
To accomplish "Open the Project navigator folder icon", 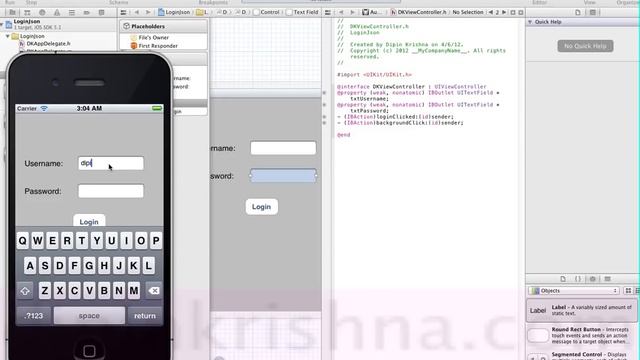I will 13,12.
